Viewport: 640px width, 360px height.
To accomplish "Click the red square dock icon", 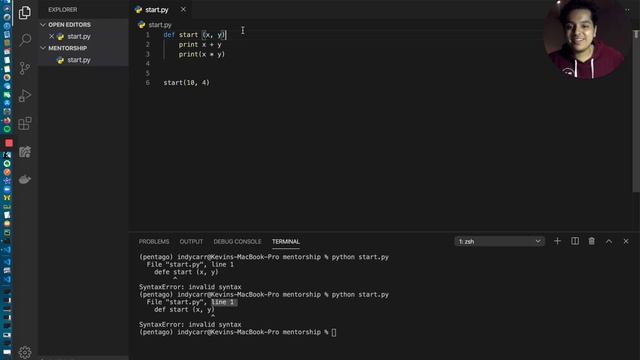I will tap(9, 143).
